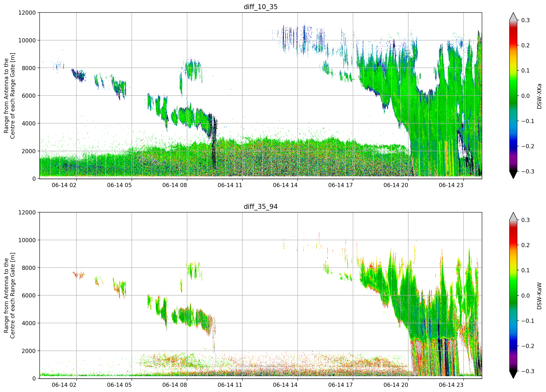Select the DSW-XKa colorbar label
Image resolution: width=546 pixels, height=392 pixels.
539,96
